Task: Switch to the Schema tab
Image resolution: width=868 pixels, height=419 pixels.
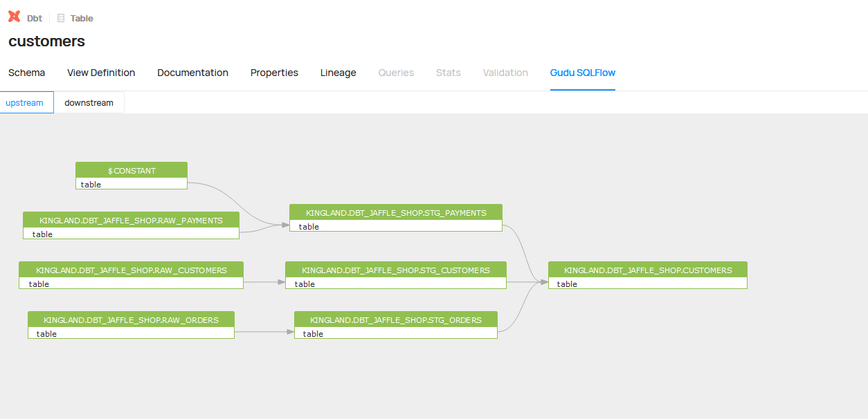Action: (x=26, y=72)
